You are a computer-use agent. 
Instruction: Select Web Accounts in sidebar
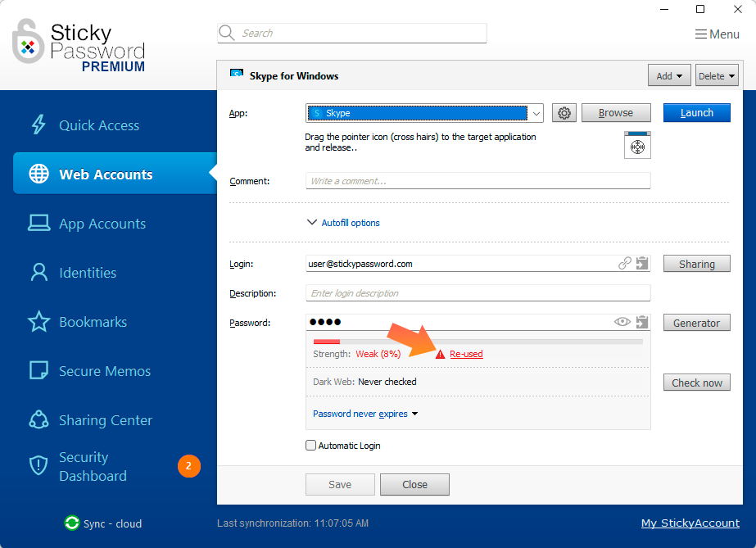pos(115,174)
